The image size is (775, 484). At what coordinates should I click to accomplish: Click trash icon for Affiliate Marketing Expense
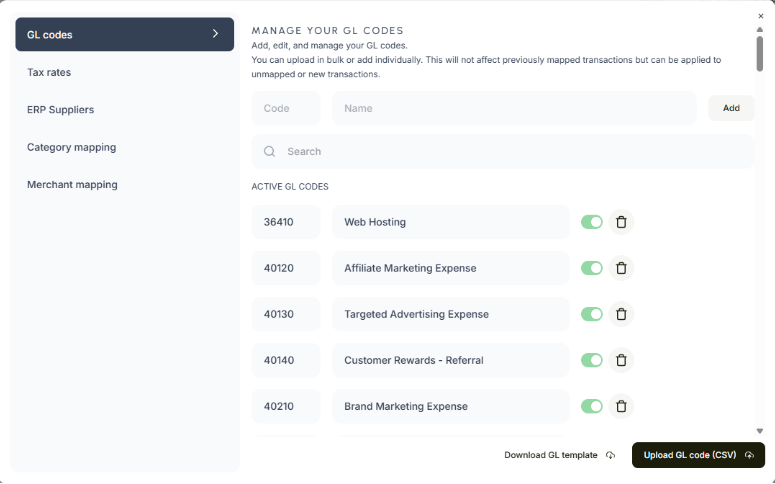click(x=621, y=268)
